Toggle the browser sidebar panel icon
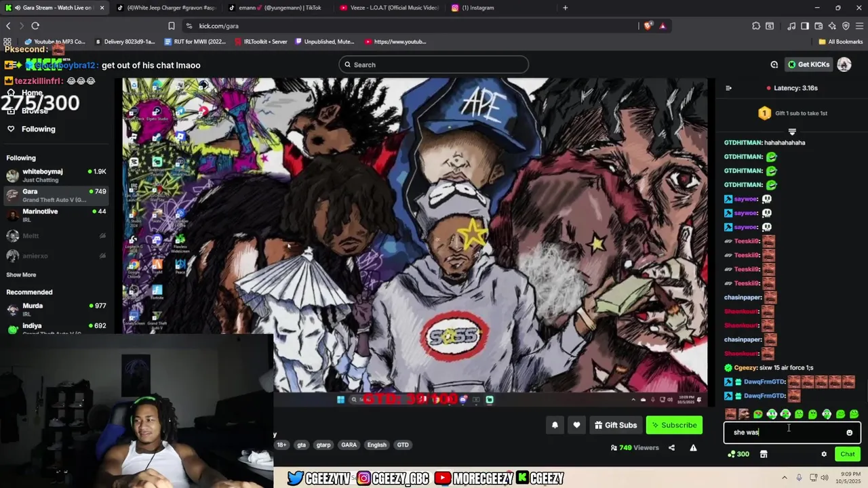868x488 pixels. coord(805,26)
